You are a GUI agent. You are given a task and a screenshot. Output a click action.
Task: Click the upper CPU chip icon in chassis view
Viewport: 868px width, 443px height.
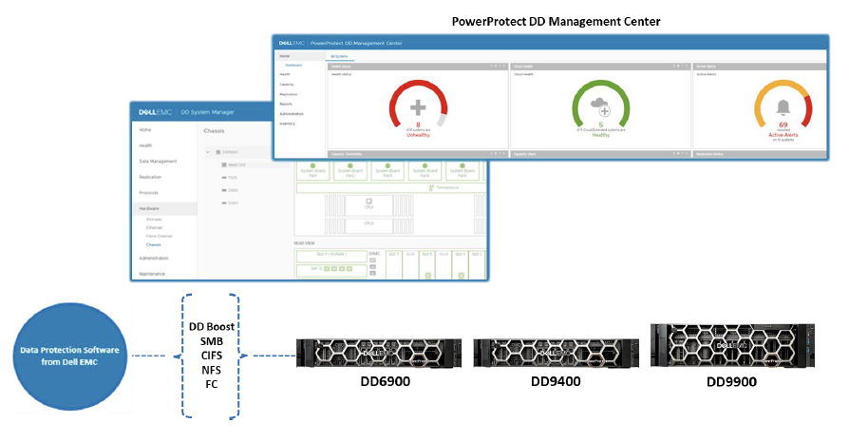(x=369, y=202)
